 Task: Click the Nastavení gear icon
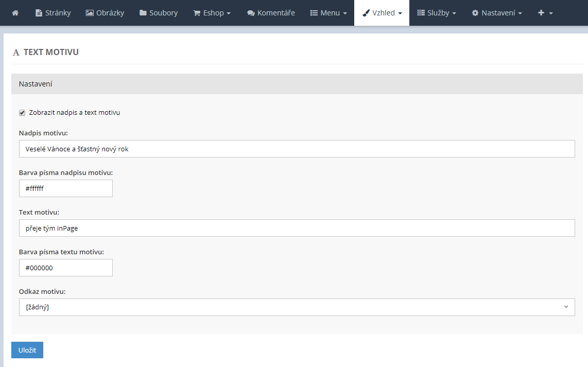point(475,13)
